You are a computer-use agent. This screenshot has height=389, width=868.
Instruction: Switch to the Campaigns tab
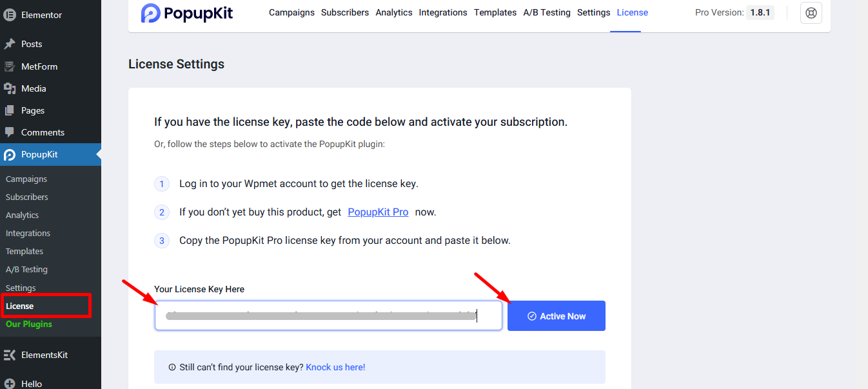tap(291, 12)
